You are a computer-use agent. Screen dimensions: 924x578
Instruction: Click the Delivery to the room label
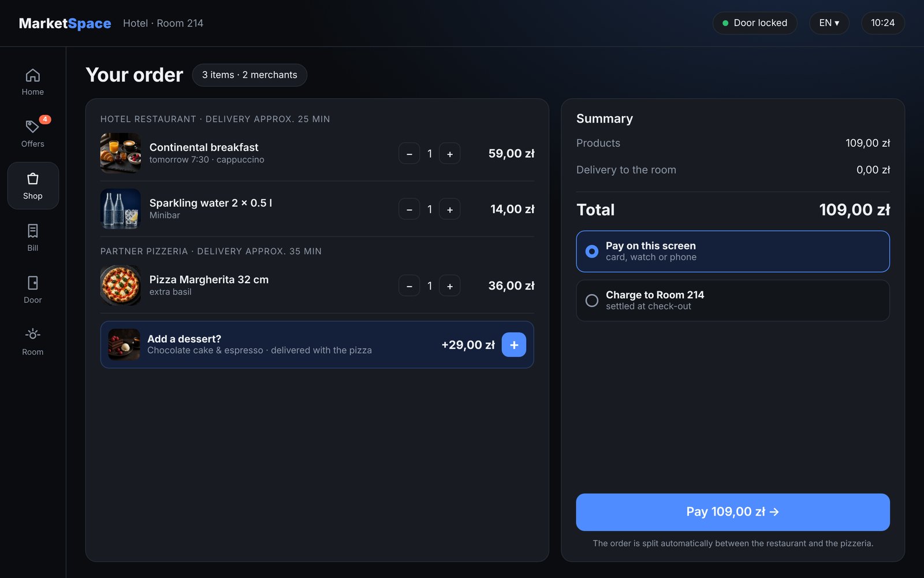(x=626, y=170)
